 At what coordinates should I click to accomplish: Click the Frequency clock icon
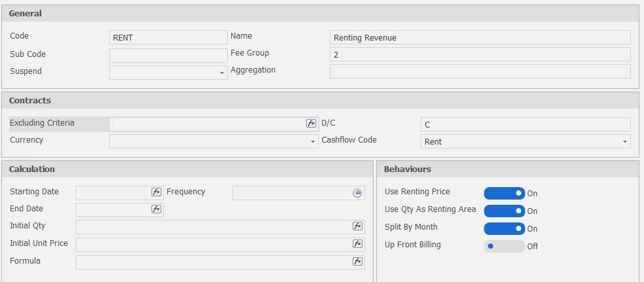tap(357, 192)
